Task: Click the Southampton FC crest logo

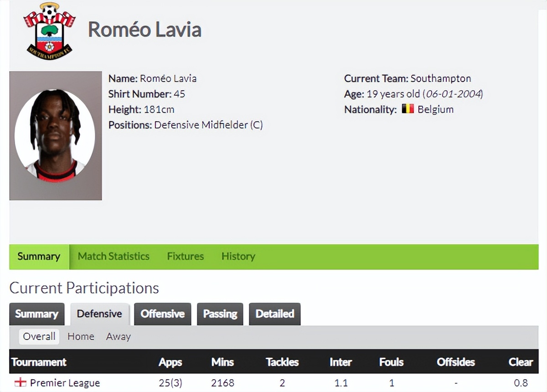Action: pyautogui.click(x=50, y=31)
